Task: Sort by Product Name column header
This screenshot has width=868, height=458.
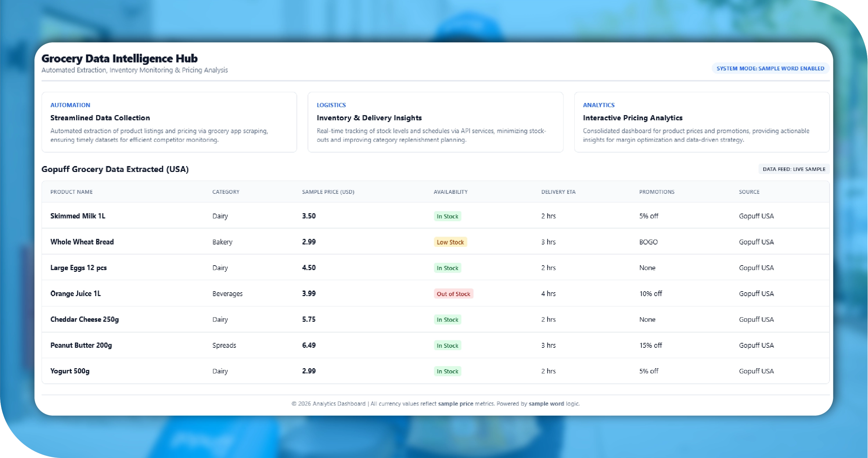Action: [71, 192]
